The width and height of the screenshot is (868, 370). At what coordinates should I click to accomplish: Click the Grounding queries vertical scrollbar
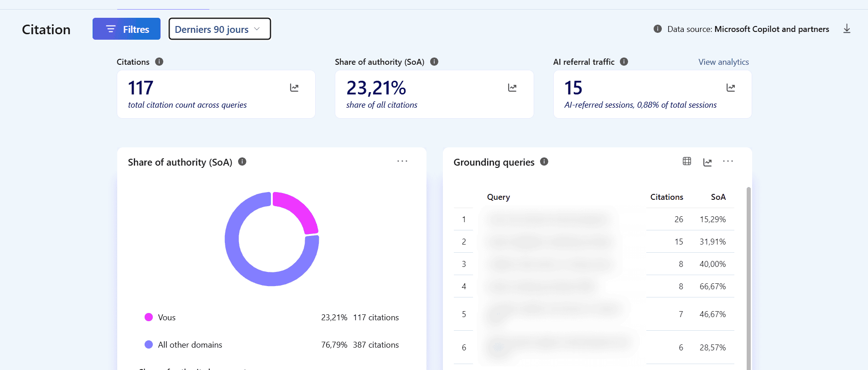748,278
